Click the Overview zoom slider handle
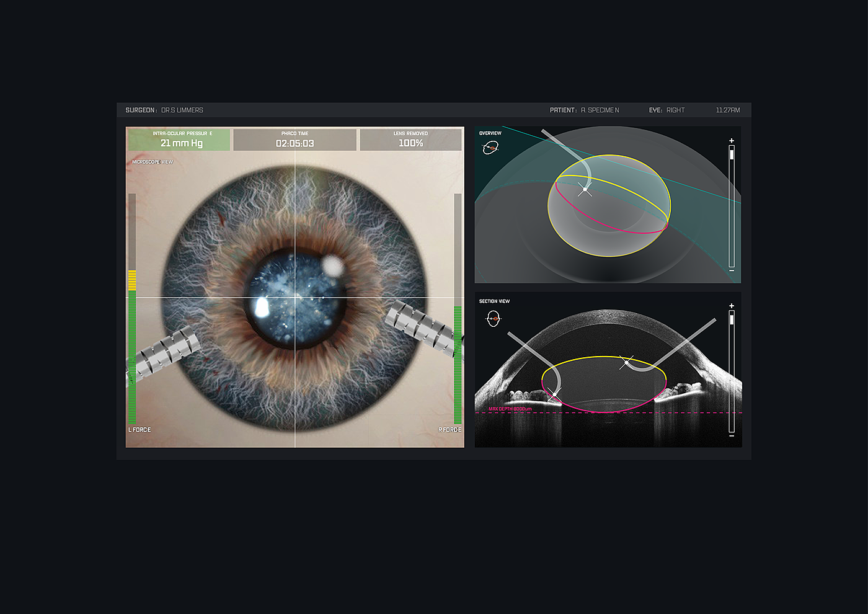 [732, 154]
